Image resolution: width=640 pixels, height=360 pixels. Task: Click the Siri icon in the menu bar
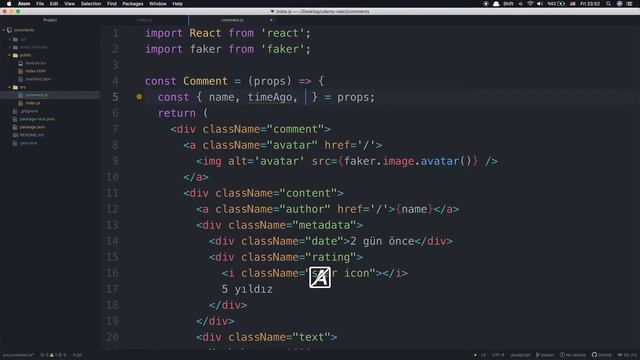pyautogui.click(x=620, y=4)
